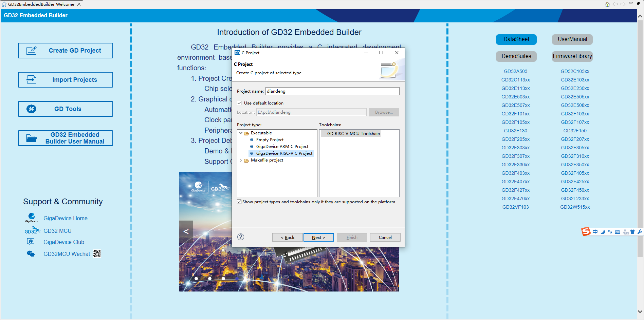Toggle Show project types only if supported checkbox
The height and width of the screenshot is (320, 644).
click(x=239, y=202)
